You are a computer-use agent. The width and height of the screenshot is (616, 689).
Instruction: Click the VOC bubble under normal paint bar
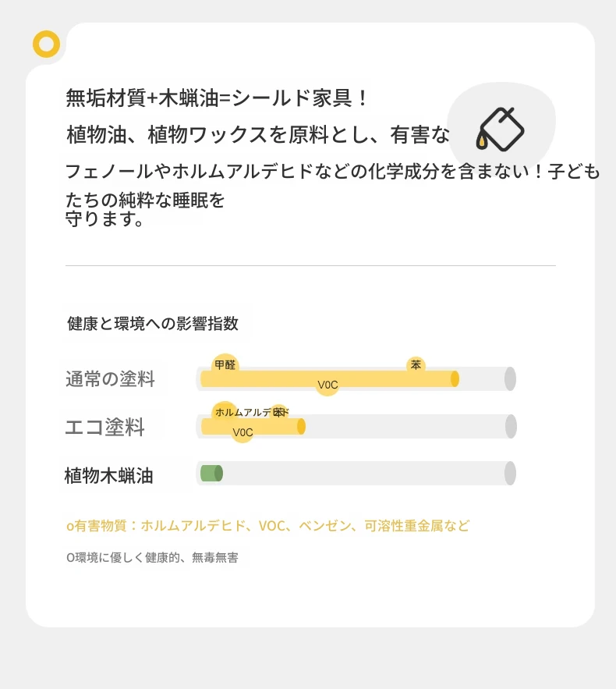click(x=327, y=385)
